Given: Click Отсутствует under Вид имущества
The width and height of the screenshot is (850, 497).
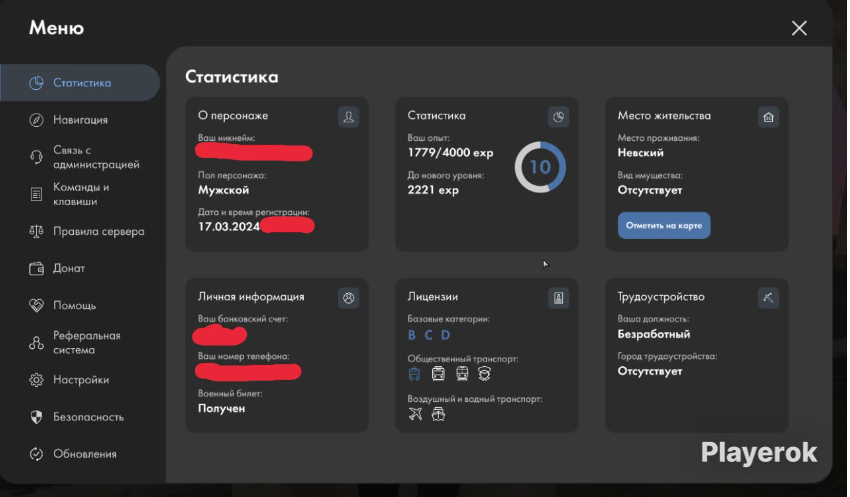Looking at the screenshot, I should coord(650,190).
